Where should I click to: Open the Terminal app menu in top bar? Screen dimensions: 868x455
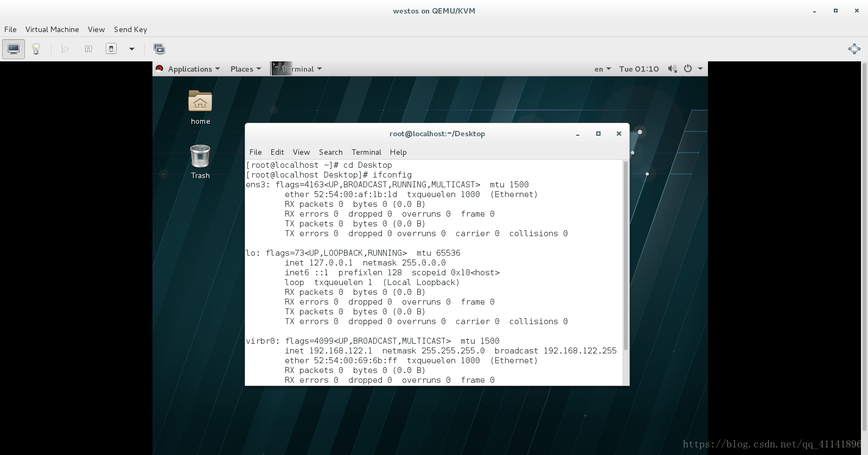[302, 69]
